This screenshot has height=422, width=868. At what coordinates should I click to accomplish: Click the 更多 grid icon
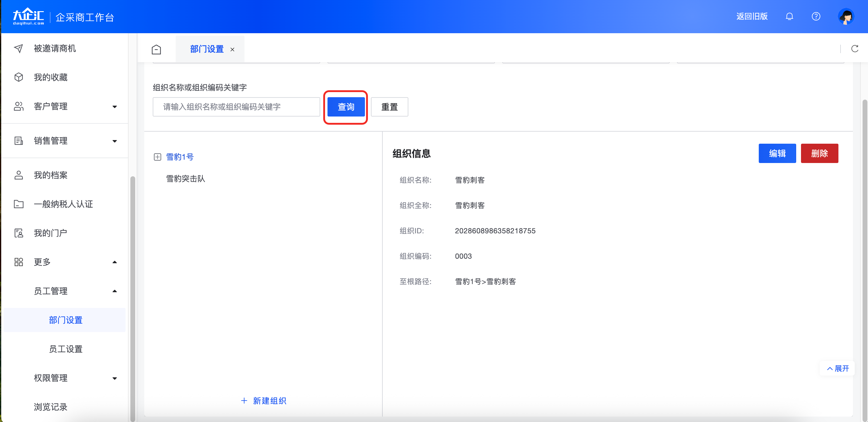point(18,262)
